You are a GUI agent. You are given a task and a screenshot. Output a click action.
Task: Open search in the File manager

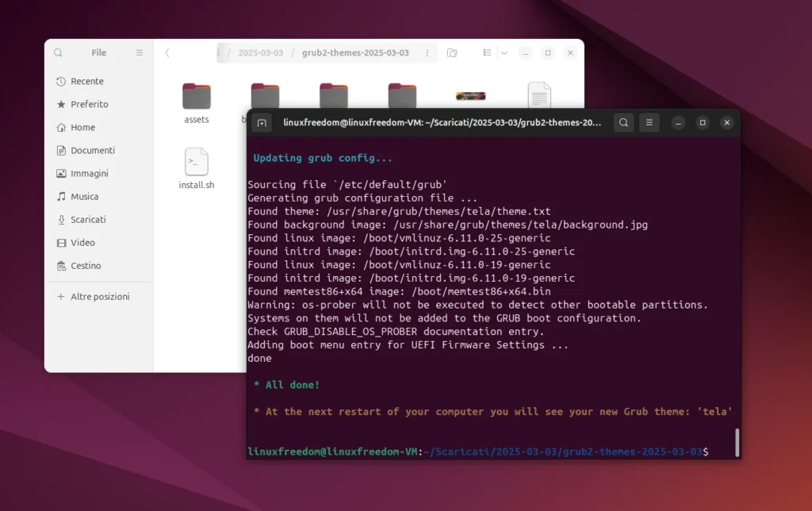[58, 53]
